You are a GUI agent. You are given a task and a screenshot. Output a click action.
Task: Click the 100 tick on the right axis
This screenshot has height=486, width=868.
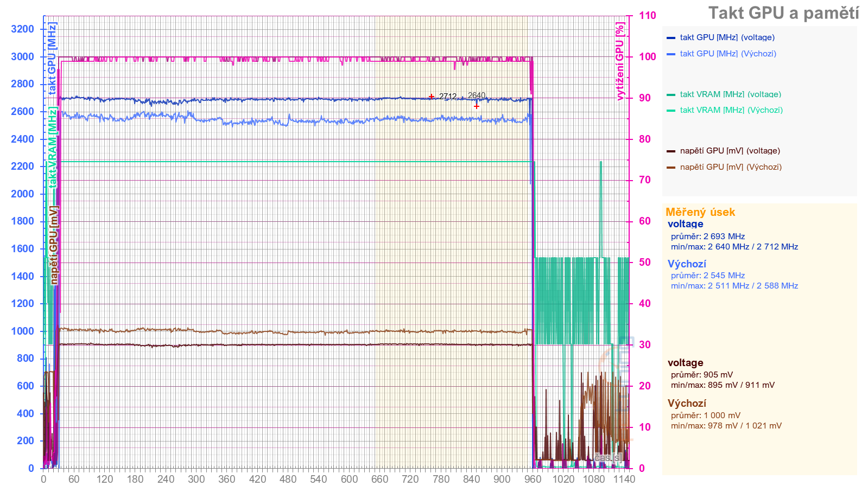[x=648, y=57]
